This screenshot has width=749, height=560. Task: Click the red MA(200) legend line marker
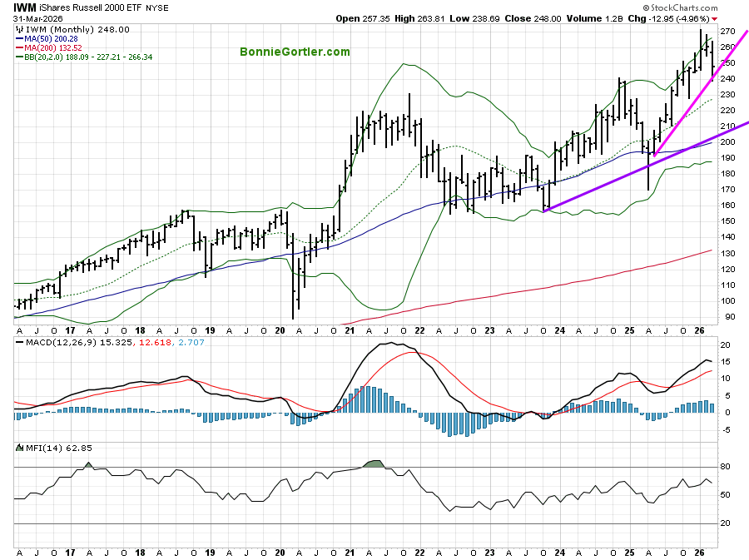tap(18, 47)
